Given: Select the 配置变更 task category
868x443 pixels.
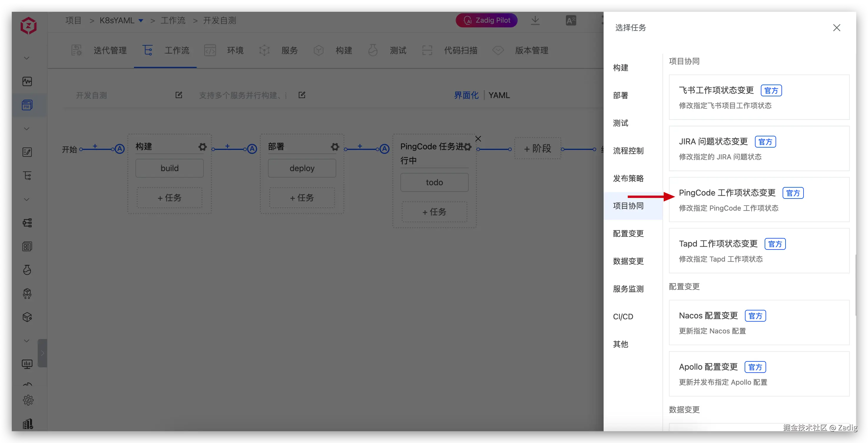Looking at the screenshot, I should 628,233.
